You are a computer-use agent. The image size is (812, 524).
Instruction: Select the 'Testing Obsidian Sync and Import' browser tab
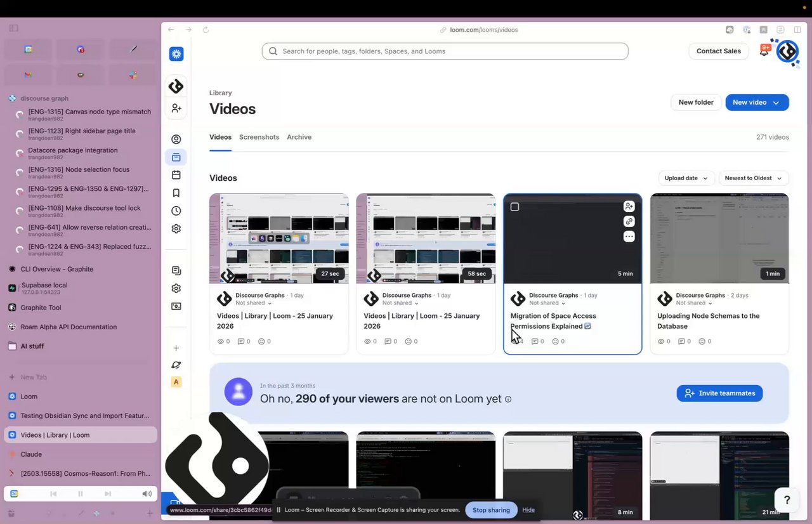click(80, 416)
